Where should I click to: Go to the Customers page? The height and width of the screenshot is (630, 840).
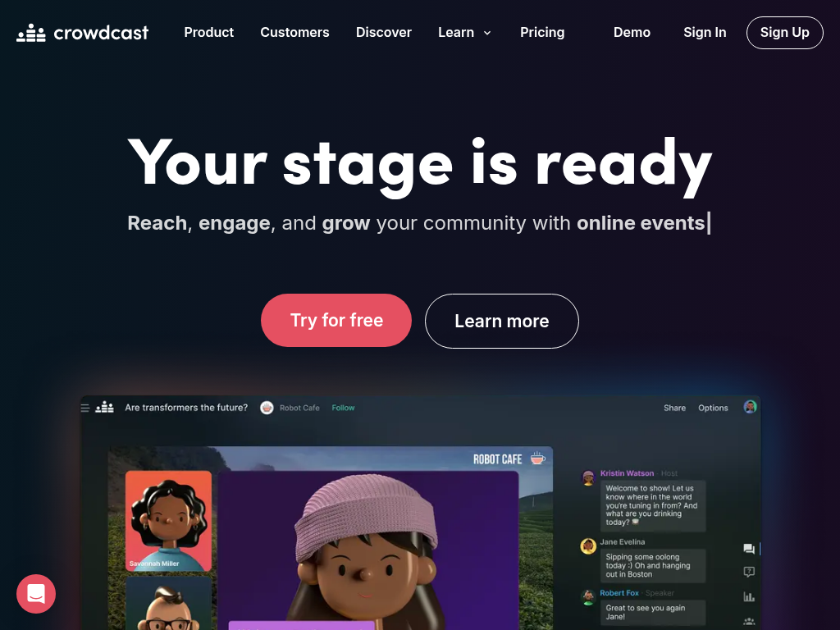[294, 32]
